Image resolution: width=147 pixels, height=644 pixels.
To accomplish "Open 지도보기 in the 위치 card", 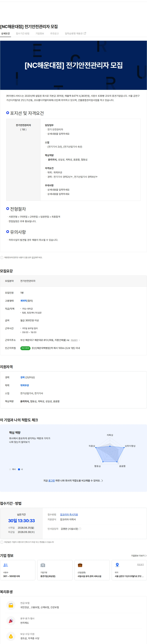I will [140, 564].
